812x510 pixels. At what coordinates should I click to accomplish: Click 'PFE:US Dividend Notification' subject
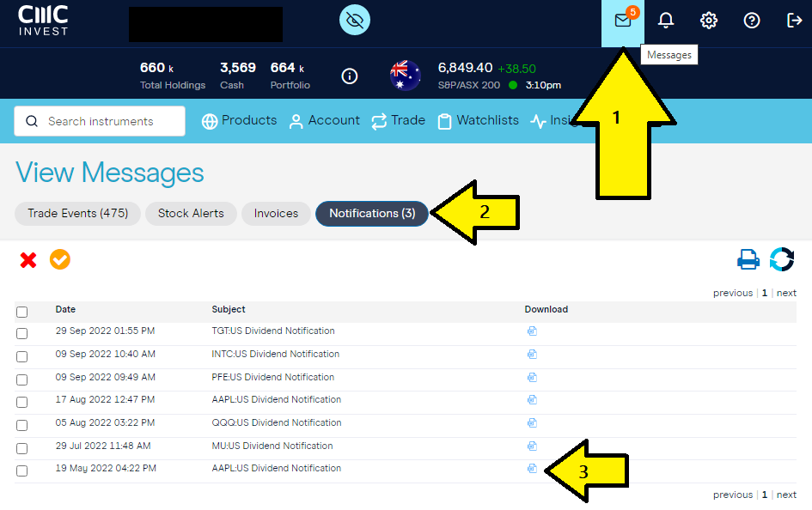273,378
